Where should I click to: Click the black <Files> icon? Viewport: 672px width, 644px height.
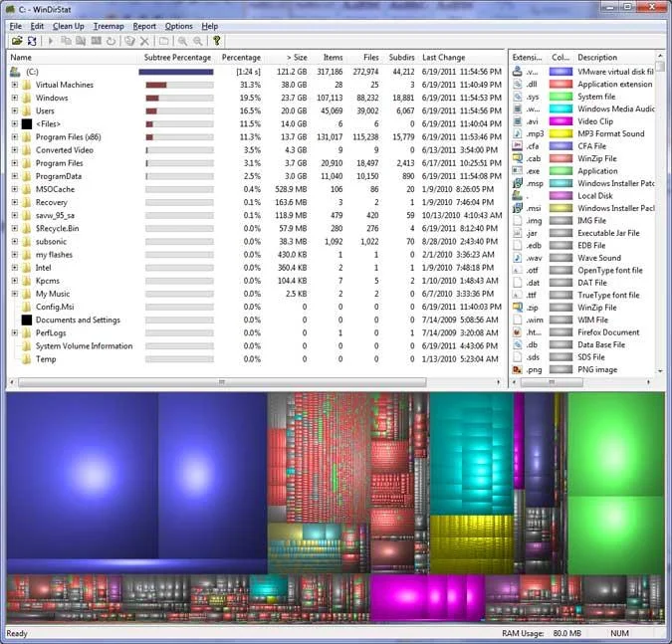(x=27, y=123)
